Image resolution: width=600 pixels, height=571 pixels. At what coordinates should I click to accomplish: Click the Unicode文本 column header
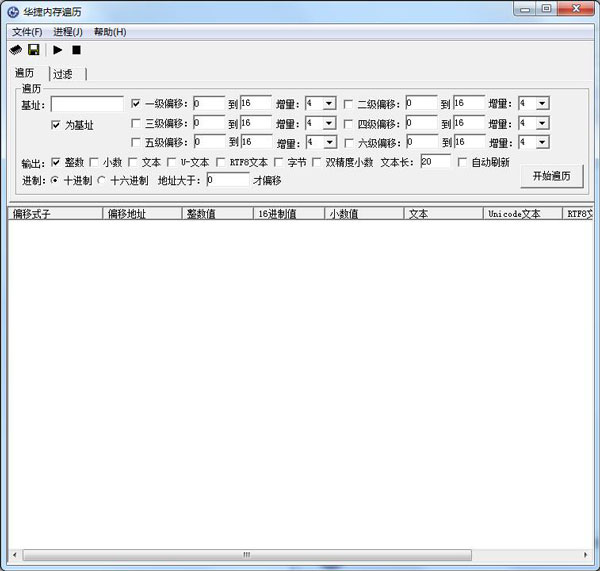click(x=523, y=214)
